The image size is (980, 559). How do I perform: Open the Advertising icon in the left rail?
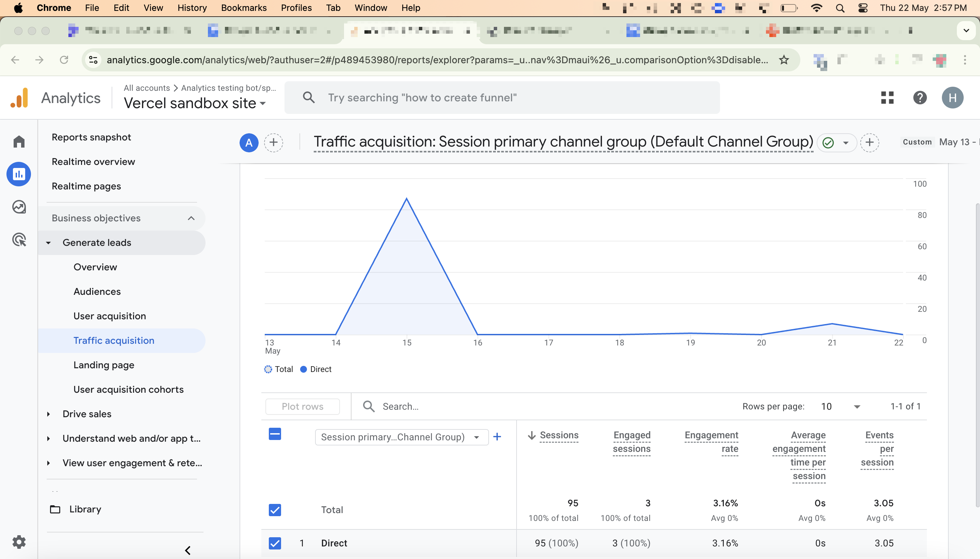pyautogui.click(x=18, y=239)
